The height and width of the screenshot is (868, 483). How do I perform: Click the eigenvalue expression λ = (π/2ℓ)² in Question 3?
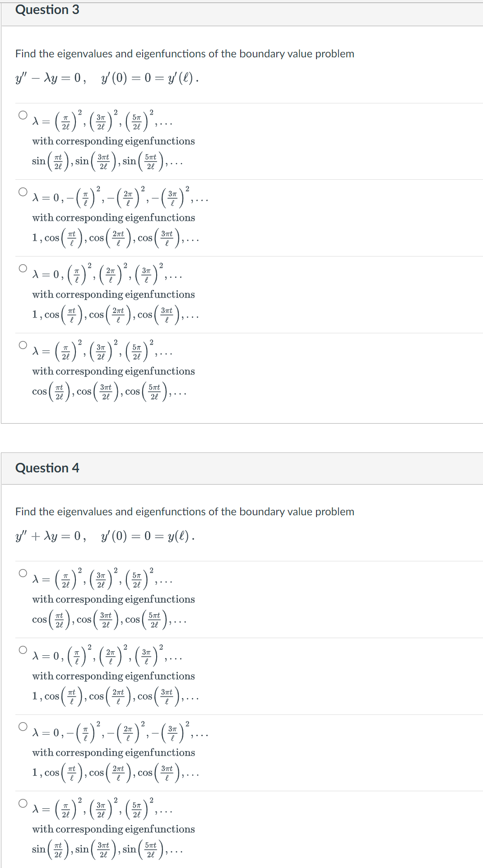[59, 121]
